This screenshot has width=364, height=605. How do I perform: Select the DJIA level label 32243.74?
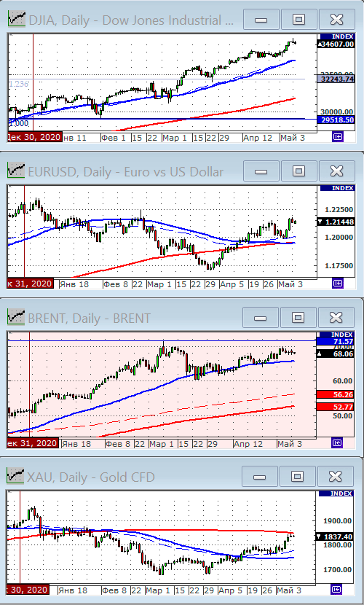pyautogui.click(x=336, y=79)
